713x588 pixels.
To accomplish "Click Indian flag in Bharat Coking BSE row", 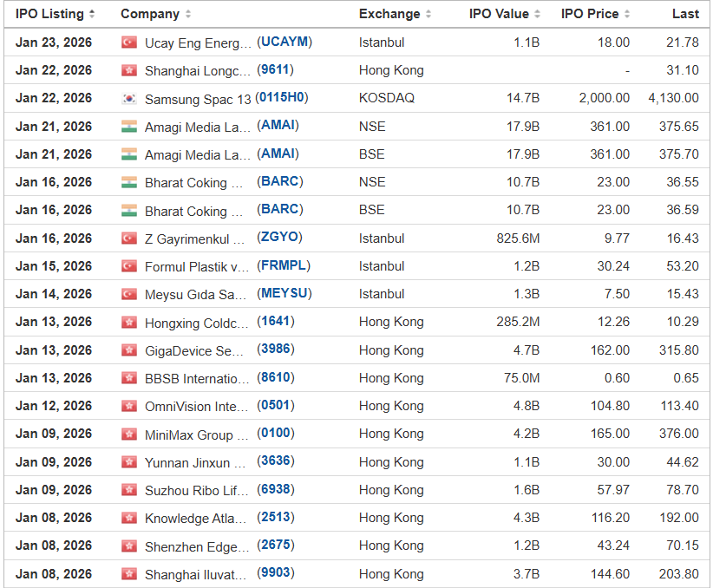I will 129,210.
